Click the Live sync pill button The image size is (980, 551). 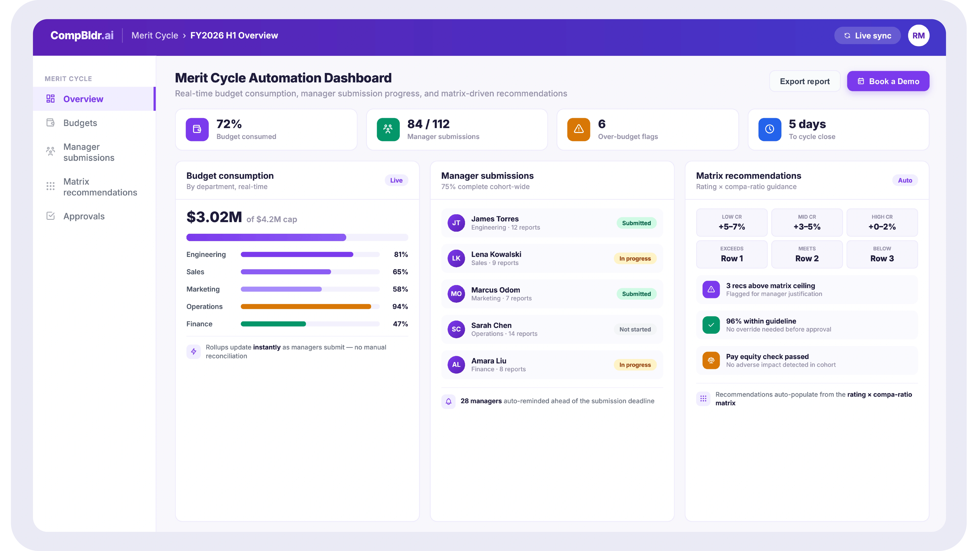(x=867, y=36)
